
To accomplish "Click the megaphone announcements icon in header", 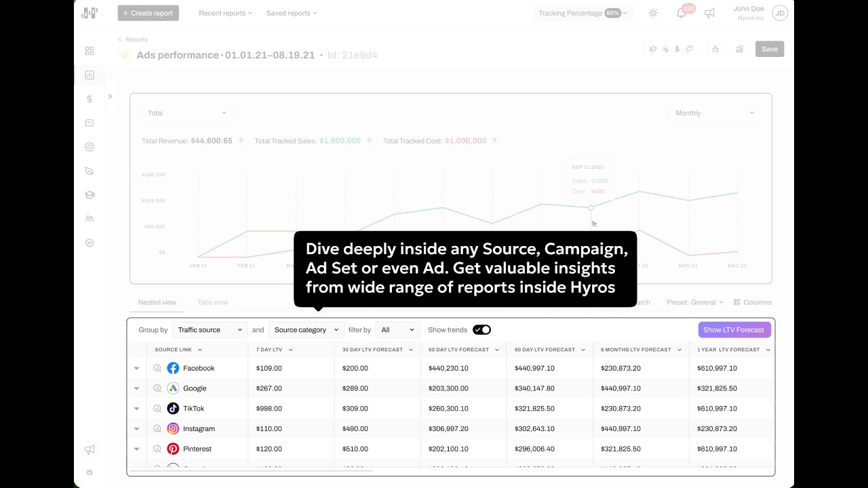I will pos(709,13).
